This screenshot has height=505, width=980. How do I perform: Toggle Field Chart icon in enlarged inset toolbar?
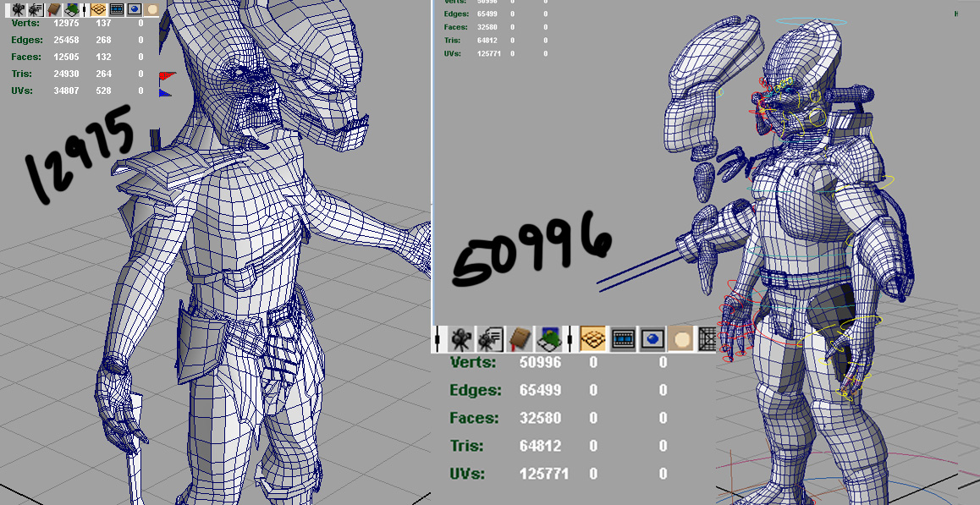tap(707, 339)
